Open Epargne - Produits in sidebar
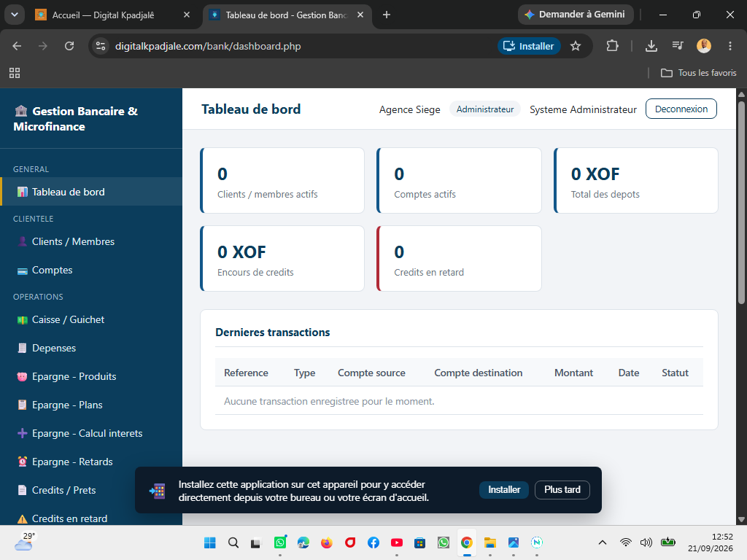The height and width of the screenshot is (560, 747). tap(91, 376)
